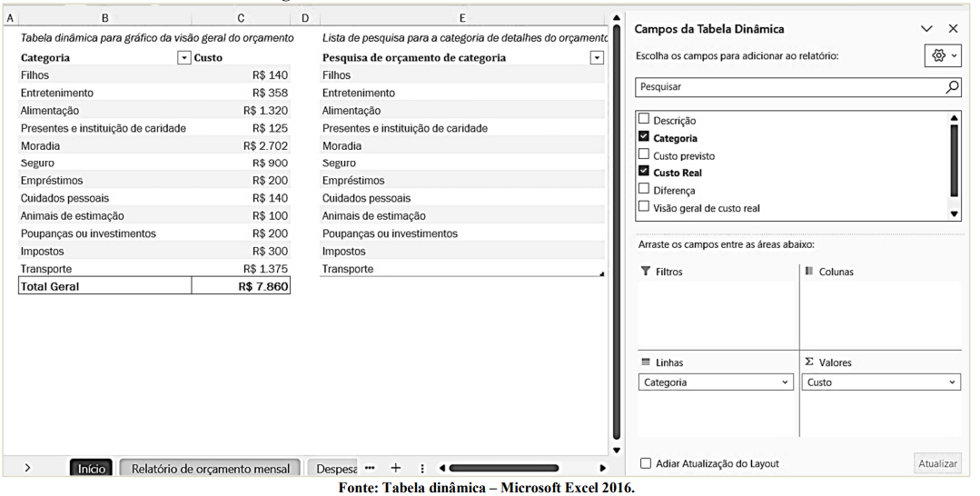980x496 pixels.
Task: Click Transporte in column E list
Action: (462, 269)
